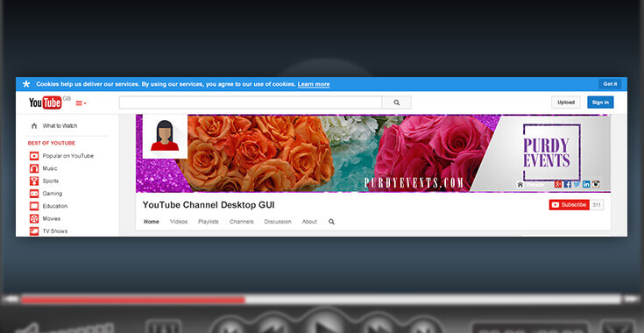Screen dimensions: 644x333
Task: Follow the Learn more cookies link
Action: [x=314, y=84]
